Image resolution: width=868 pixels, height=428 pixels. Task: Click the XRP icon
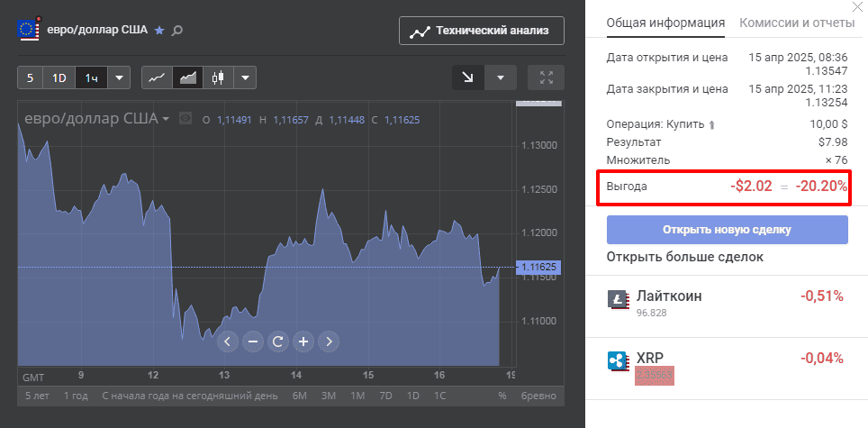click(619, 361)
